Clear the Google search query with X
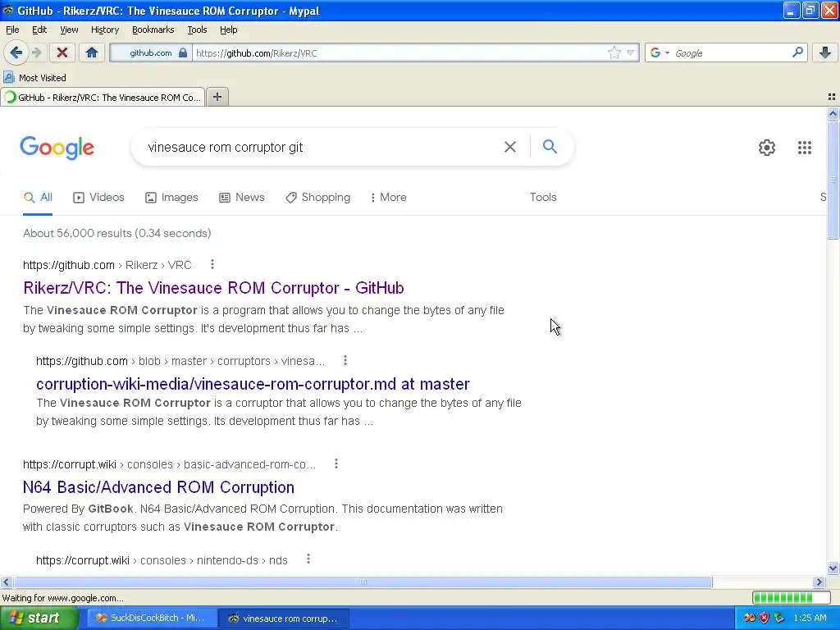Screen dimensions: 840x630 (510, 147)
